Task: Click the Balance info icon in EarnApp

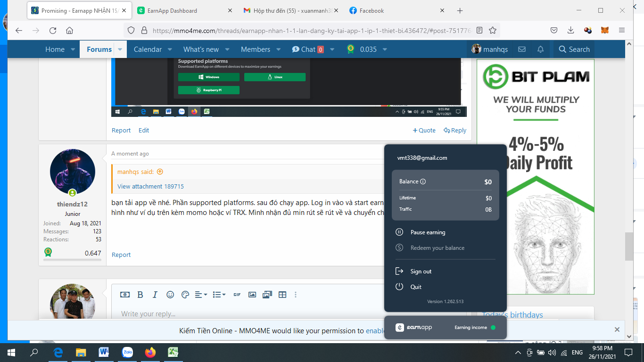Action: 423,181
